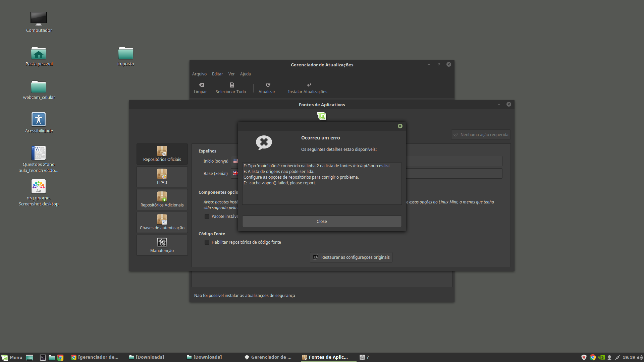
Task: Select the Questoes 2°ano document icon
Action: (x=39, y=159)
